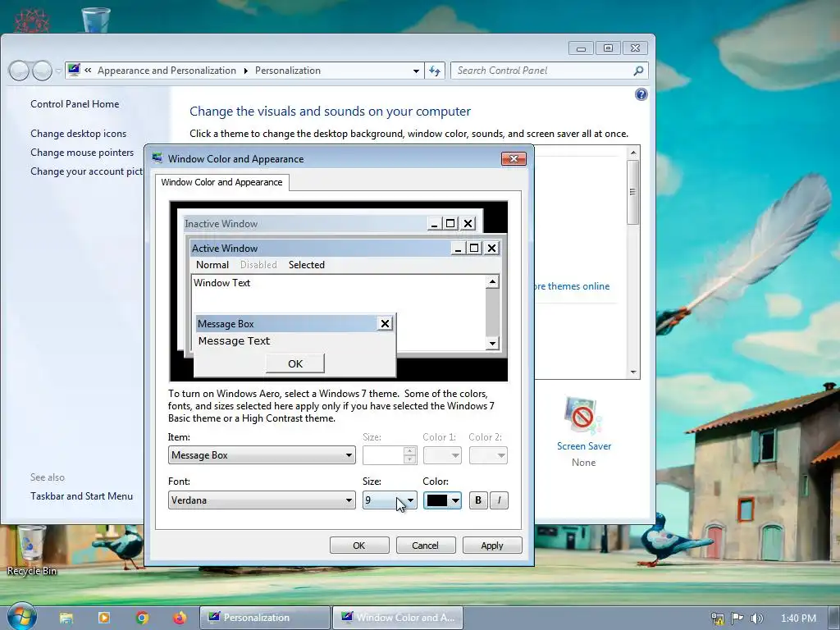Image resolution: width=840 pixels, height=630 pixels.
Task: Click the Action Center flag tray icon
Action: point(737,619)
